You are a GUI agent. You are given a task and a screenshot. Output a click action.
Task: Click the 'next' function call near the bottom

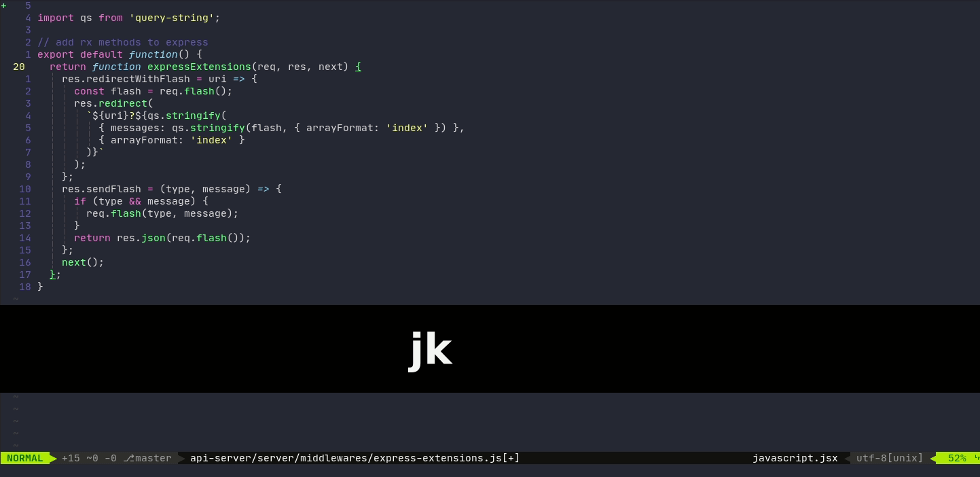(74, 262)
